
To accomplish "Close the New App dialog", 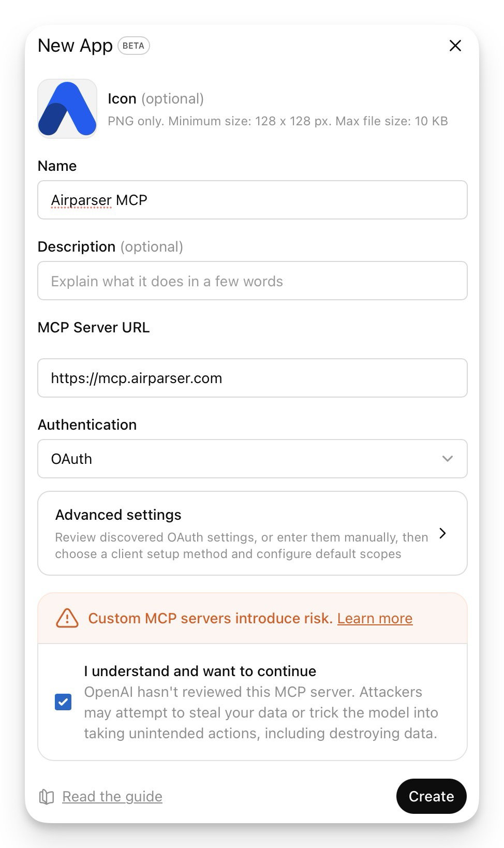I will click(x=455, y=46).
